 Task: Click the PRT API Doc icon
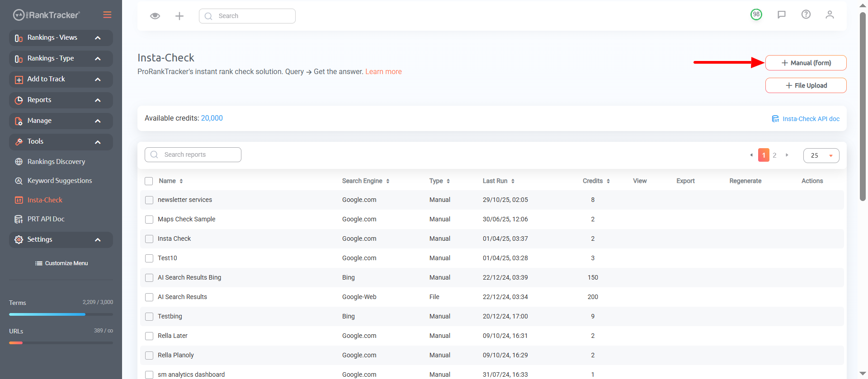click(19, 219)
